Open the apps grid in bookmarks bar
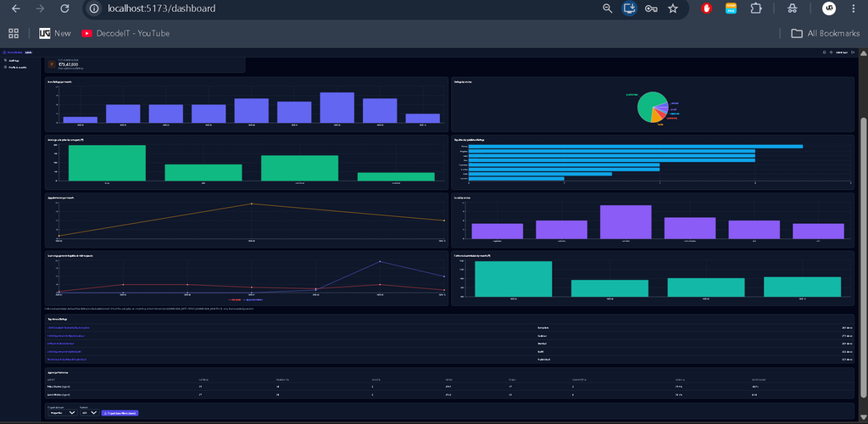The height and width of the screenshot is (424, 868). (14, 33)
